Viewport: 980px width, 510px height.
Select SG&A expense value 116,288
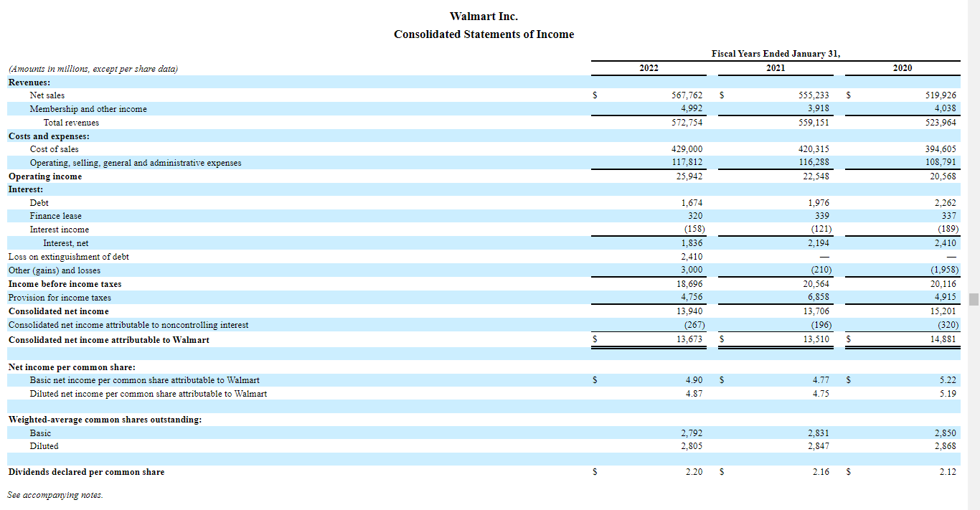tap(814, 163)
